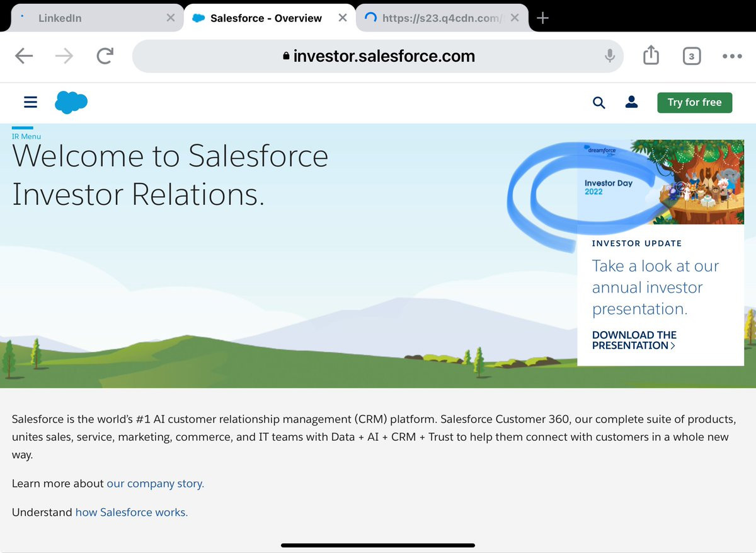Close the Salesforce - Overview tab
756x553 pixels.
343,18
